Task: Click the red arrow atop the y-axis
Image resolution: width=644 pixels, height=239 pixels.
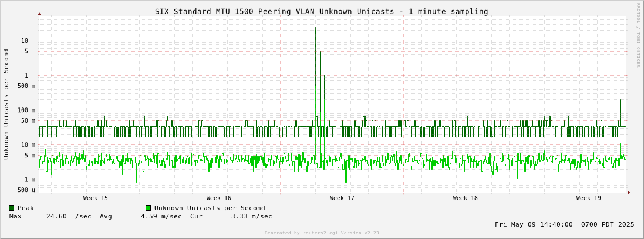Action: (39, 14)
